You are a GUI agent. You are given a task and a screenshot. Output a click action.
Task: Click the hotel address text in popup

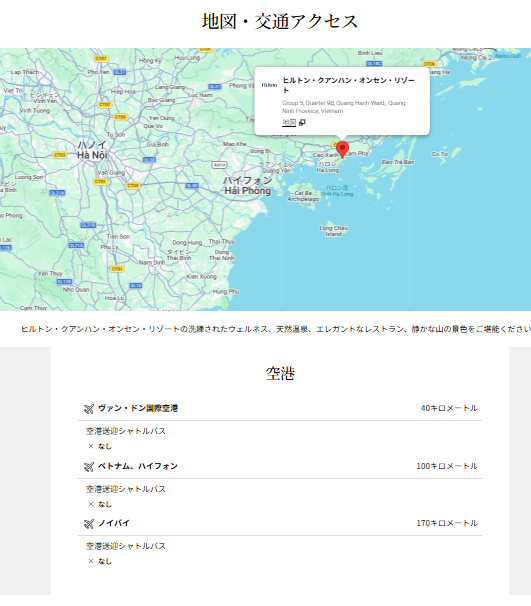tap(344, 107)
